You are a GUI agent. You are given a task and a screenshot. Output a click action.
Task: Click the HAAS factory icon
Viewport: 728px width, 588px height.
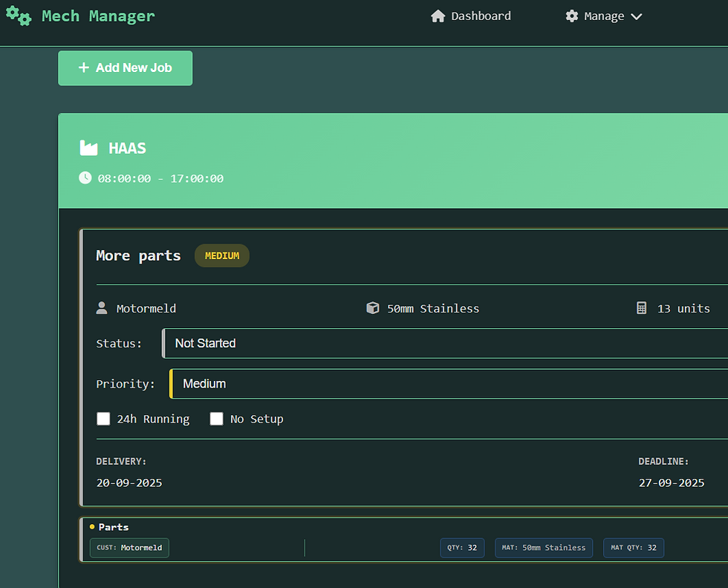(x=88, y=148)
